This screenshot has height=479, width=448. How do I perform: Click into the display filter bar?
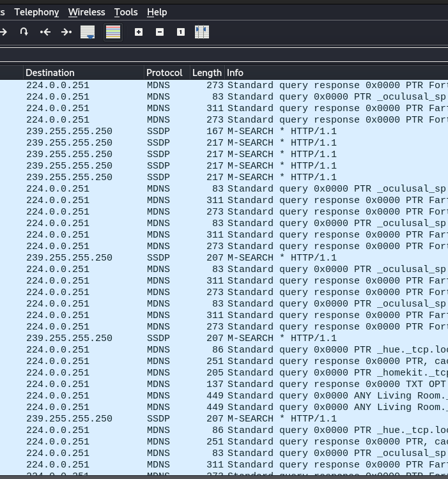[224, 55]
